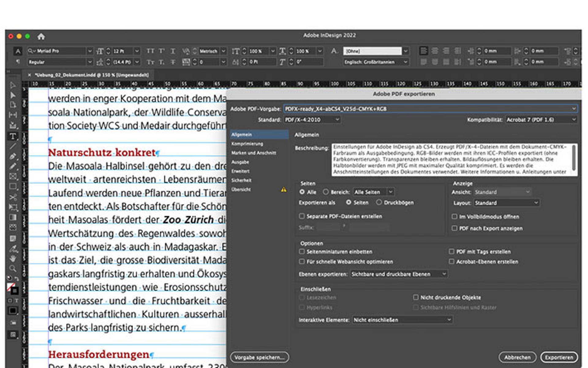Toggle All Caps (TT) formatting
The height and width of the screenshot is (368, 588).
click(x=150, y=51)
